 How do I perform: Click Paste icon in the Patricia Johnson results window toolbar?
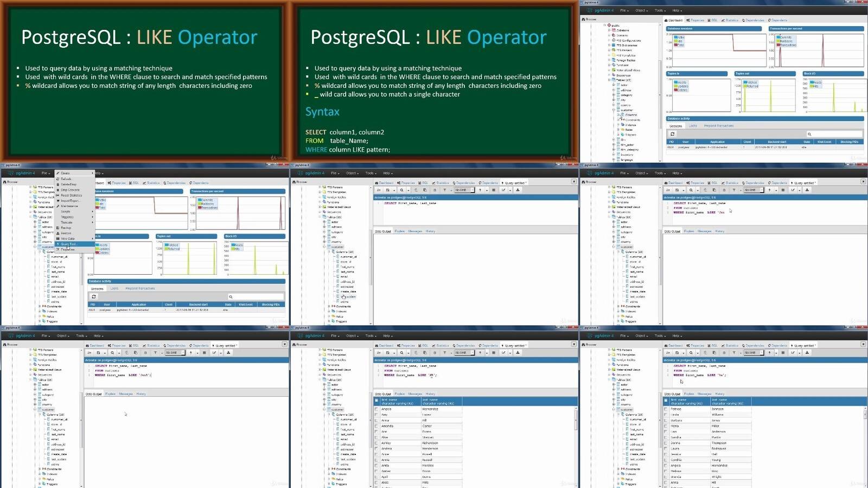point(714,353)
